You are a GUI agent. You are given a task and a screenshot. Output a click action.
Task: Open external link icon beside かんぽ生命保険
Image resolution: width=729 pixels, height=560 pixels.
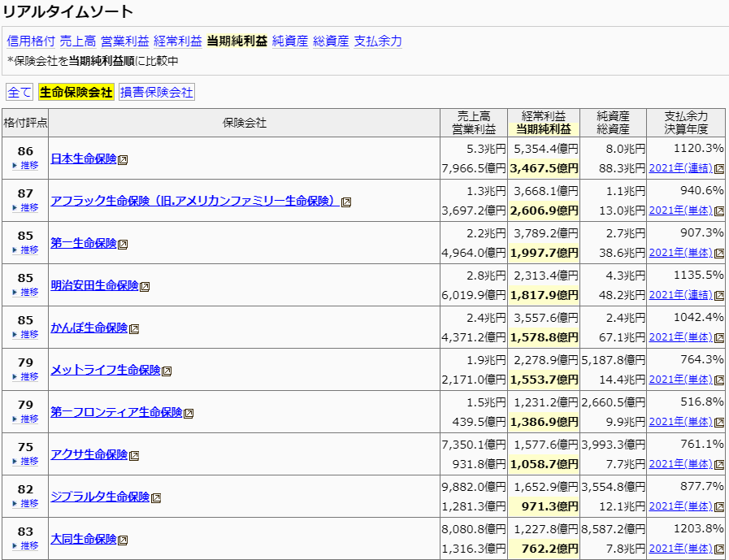(x=134, y=329)
